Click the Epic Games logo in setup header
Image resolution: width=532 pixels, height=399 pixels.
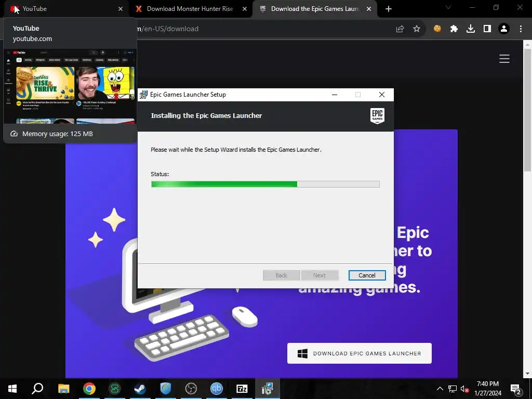(x=377, y=116)
